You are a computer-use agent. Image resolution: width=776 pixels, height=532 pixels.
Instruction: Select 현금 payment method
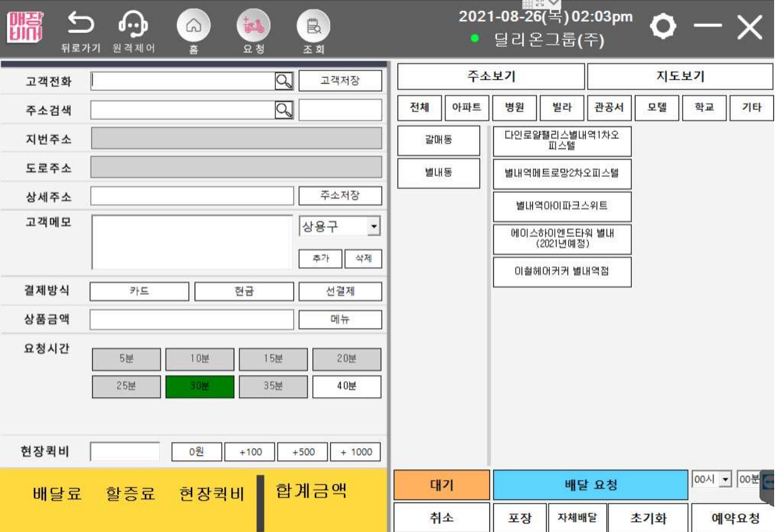tap(244, 291)
